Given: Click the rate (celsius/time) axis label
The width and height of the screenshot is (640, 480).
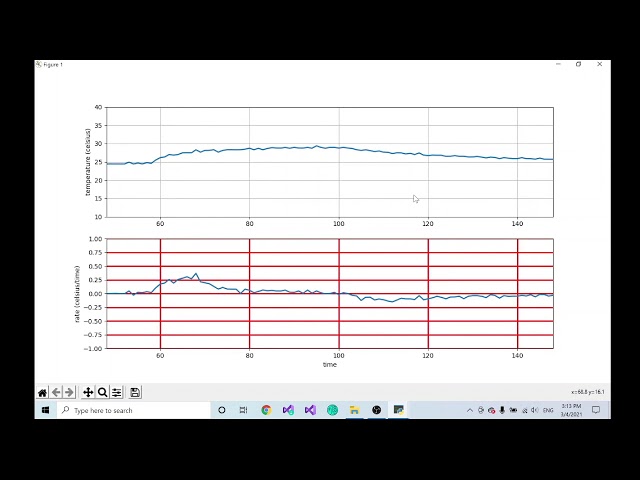Looking at the screenshot, I should coord(77,294).
